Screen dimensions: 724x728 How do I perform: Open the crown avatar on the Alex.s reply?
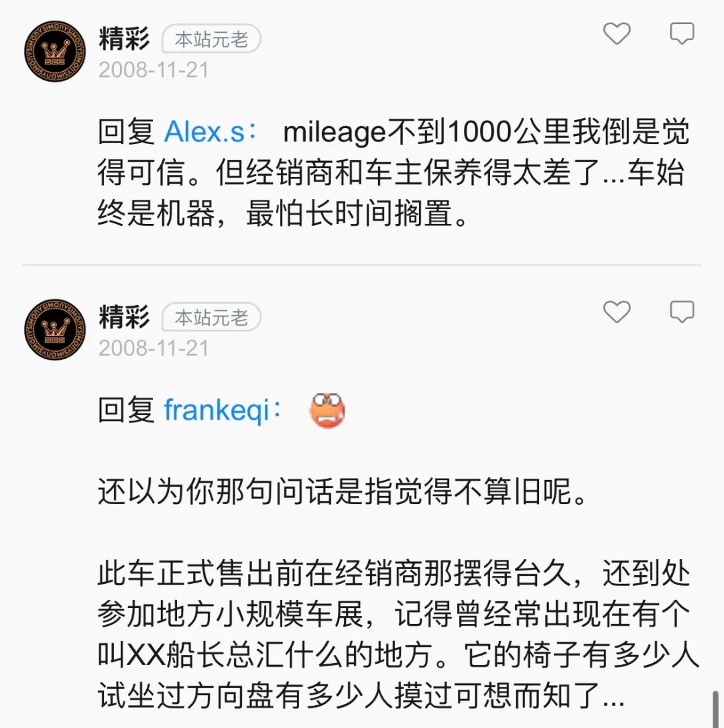pyautogui.click(x=55, y=52)
